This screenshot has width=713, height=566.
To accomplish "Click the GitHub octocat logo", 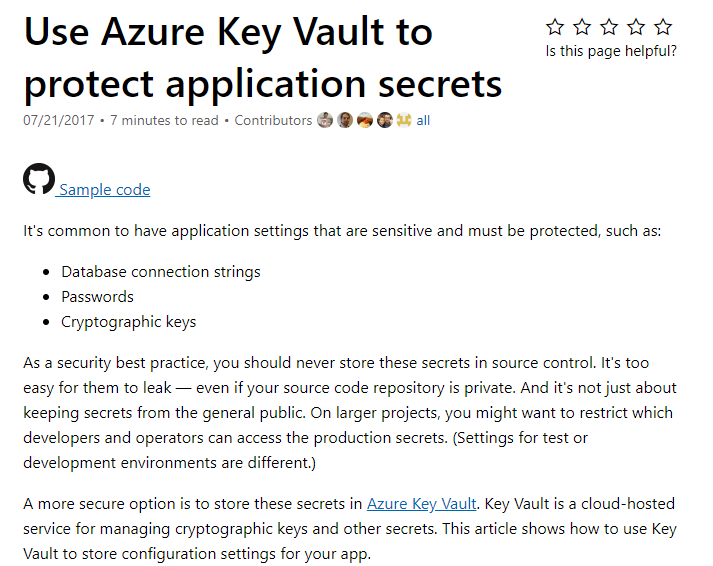I will 39,179.
